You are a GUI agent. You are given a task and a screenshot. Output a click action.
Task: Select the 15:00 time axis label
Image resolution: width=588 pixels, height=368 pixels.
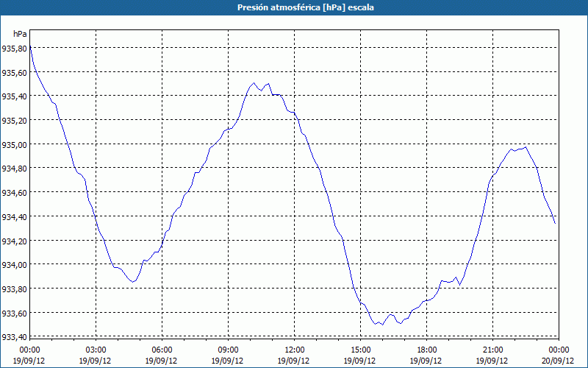(360, 350)
